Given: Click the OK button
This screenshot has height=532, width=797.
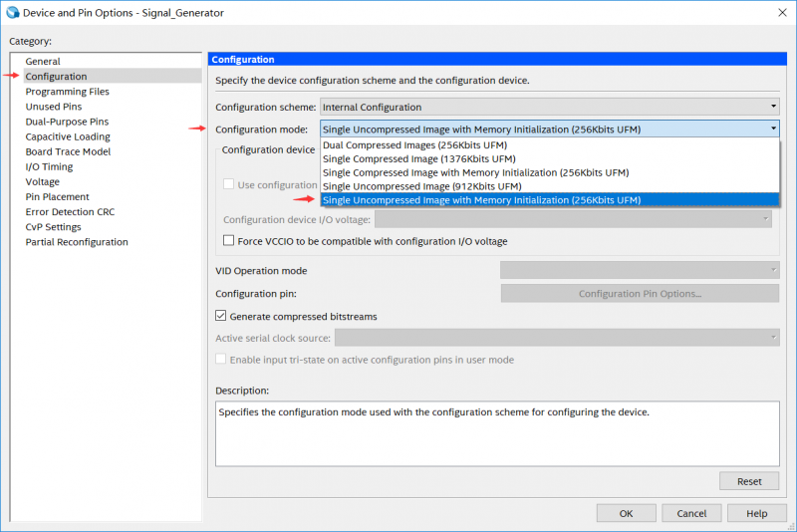Looking at the screenshot, I should coord(626,513).
